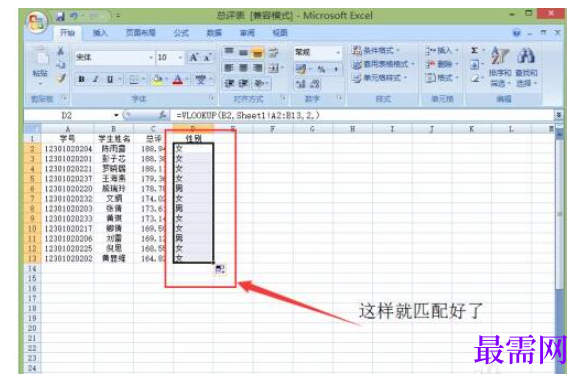Switch to the 公式 Formulas tab
Image resolution: width=586 pixels, height=381 pixels.
(181, 33)
